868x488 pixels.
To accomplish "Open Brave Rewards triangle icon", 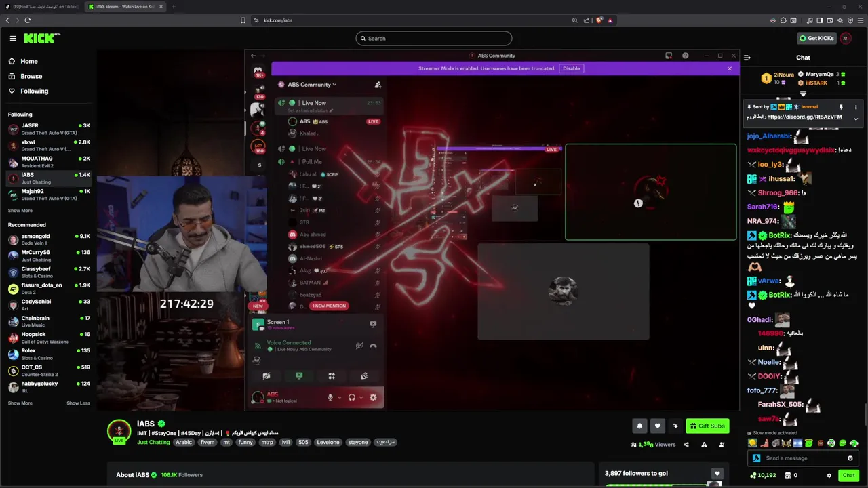I will point(610,20).
